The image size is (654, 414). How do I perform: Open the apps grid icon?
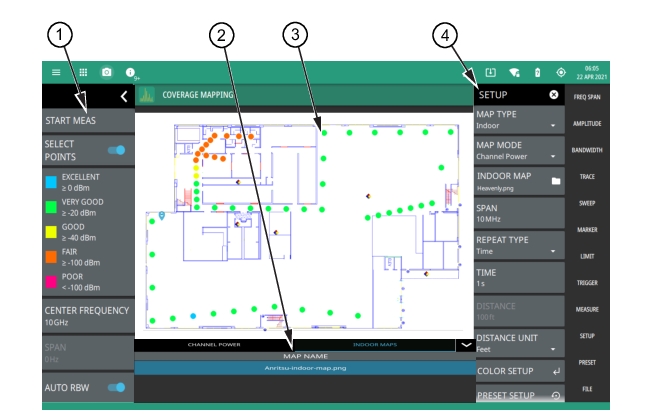pyautogui.click(x=83, y=73)
